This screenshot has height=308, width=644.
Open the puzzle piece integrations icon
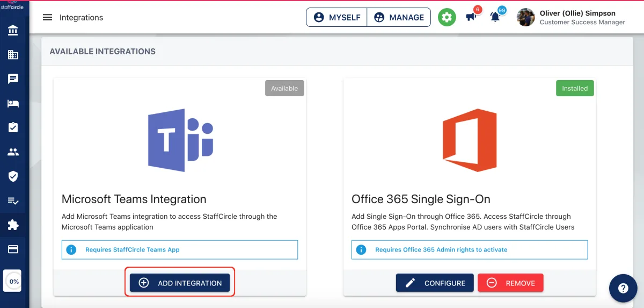[13, 225]
